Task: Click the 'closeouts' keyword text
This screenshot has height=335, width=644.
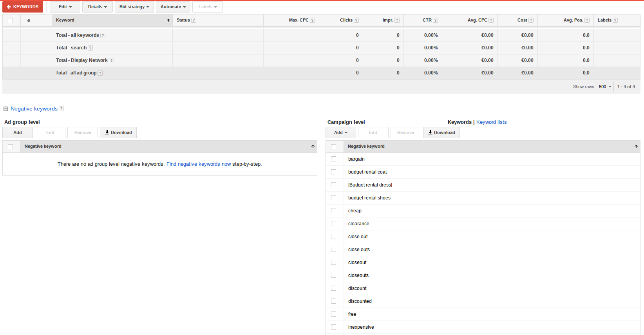Action: [358, 275]
